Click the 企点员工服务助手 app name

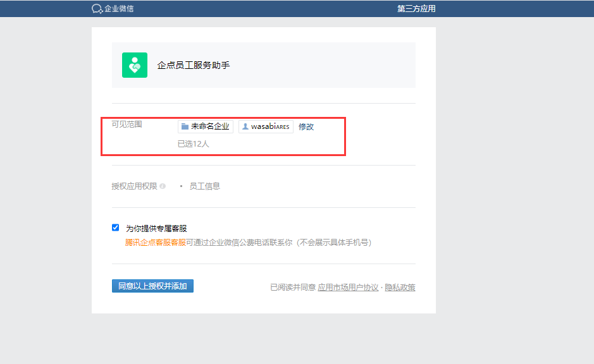[194, 65]
